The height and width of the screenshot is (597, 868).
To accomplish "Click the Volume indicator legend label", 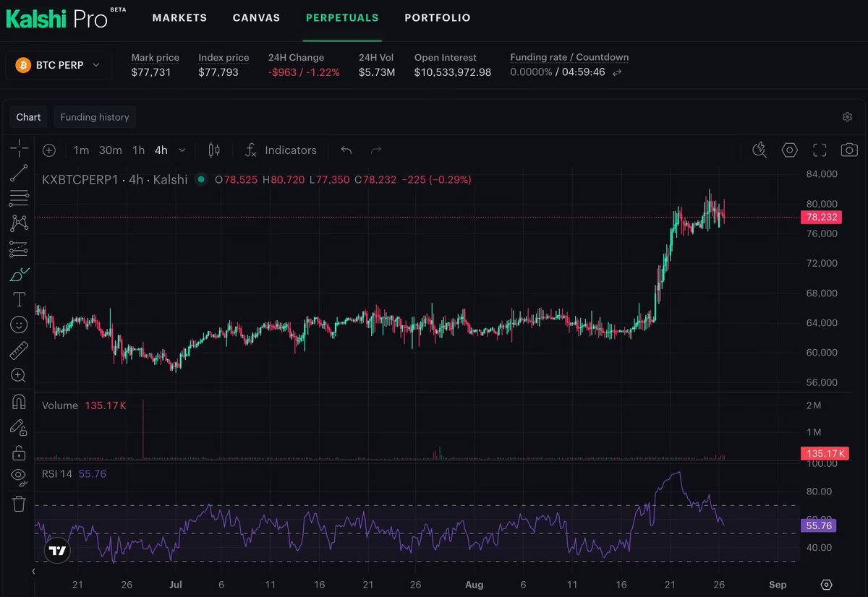I will pos(60,405).
